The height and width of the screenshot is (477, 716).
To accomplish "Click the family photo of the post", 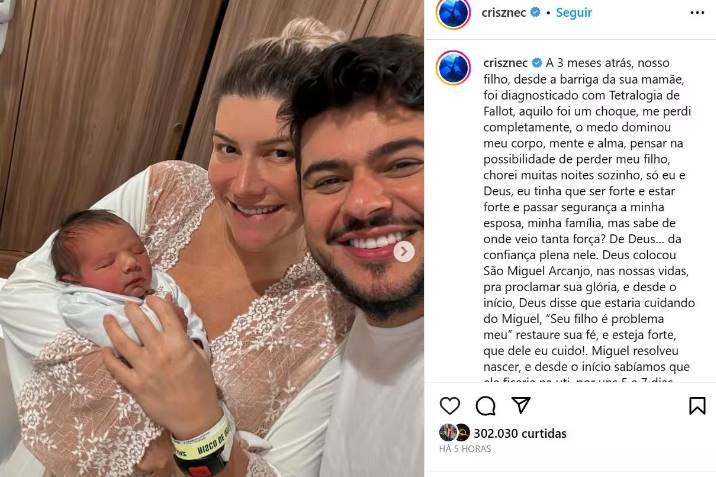I will [x=212, y=238].
